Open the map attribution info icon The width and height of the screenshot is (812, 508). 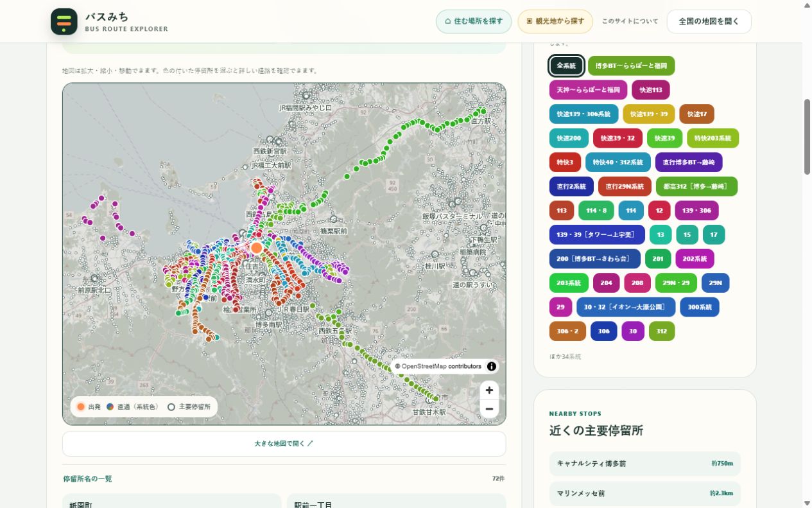point(492,367)
